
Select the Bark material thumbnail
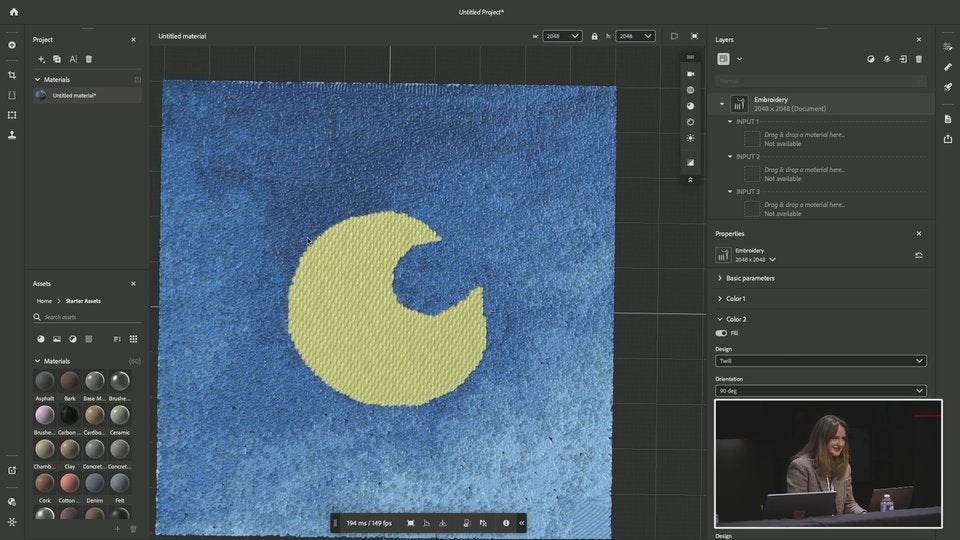[x=70, y=381]
